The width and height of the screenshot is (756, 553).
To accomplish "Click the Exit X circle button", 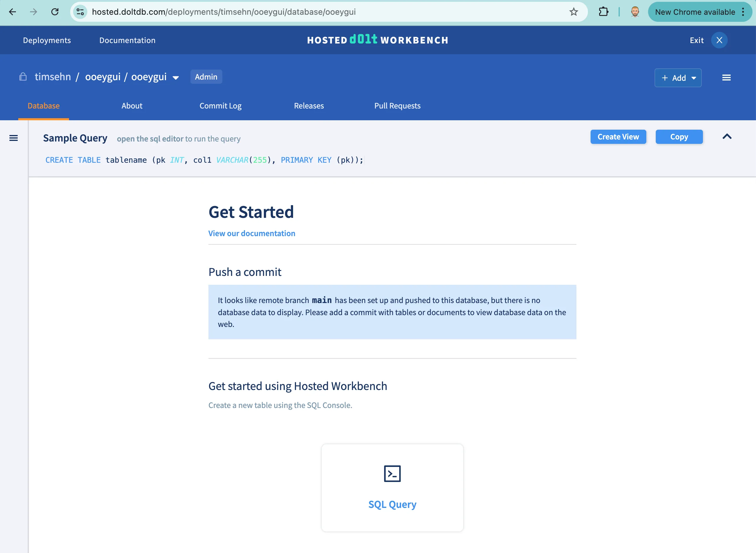I will (719, 40).
